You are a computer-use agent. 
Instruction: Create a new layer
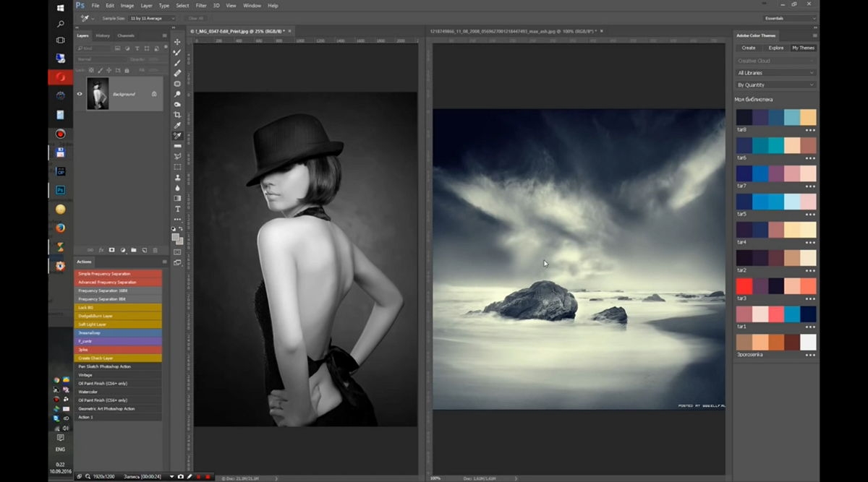click(145, 250)
